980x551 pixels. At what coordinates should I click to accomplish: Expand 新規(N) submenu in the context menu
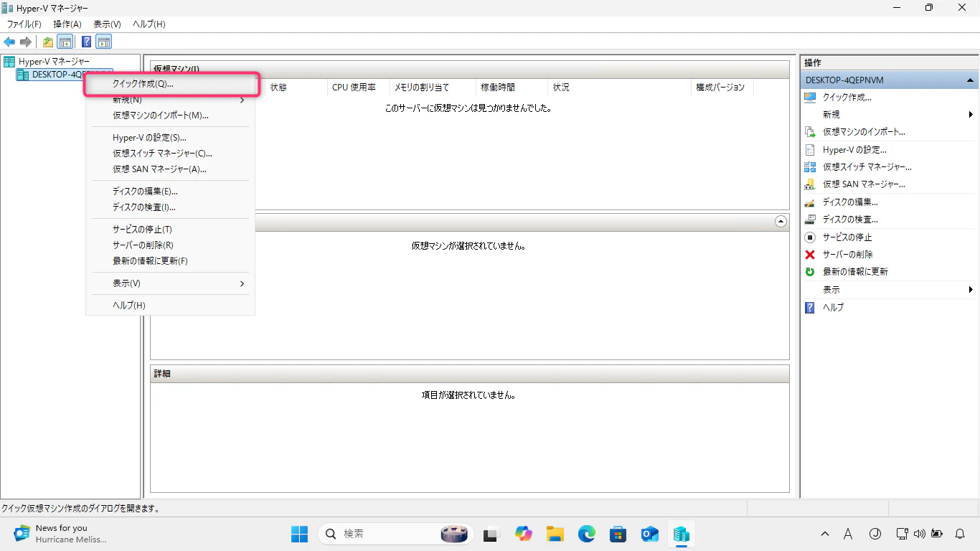[170, 100]
